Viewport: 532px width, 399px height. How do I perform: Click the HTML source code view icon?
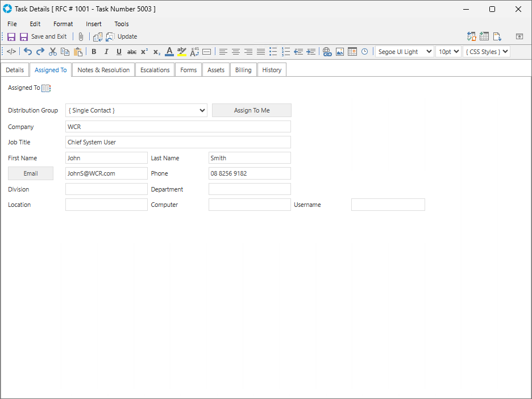[11, 52]
